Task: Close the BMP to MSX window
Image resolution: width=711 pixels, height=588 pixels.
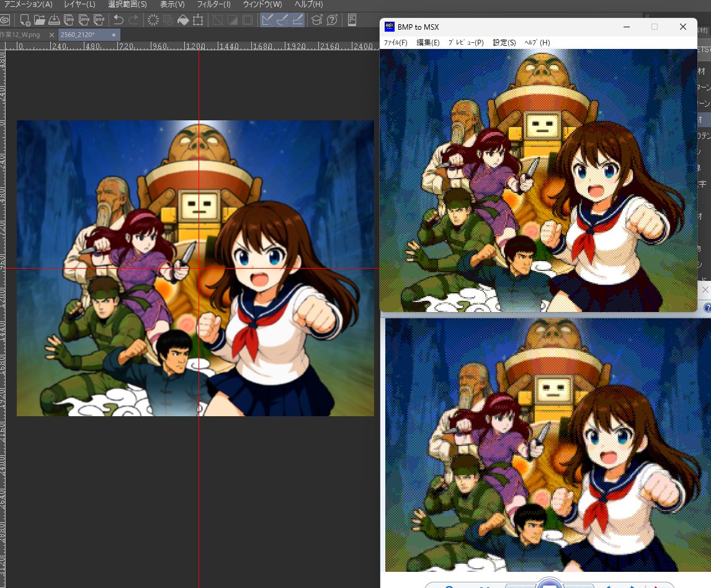Action: 683,27
